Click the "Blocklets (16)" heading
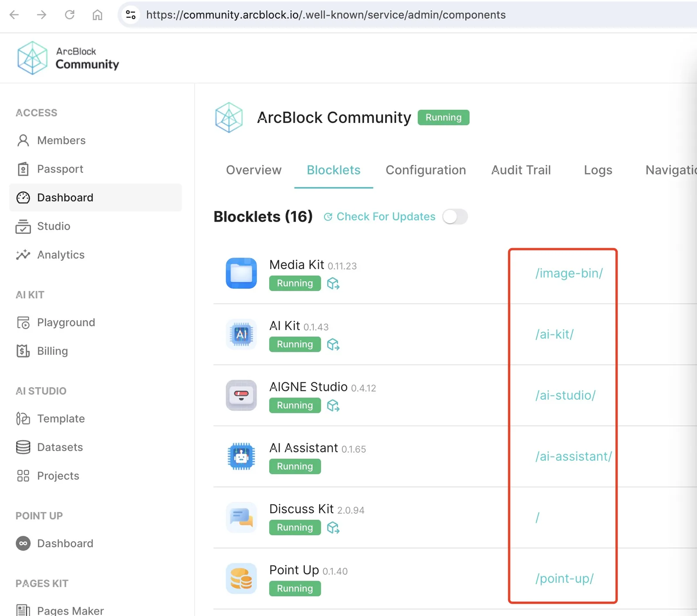Viewport: 697px width, 616px height. [263, 217]
